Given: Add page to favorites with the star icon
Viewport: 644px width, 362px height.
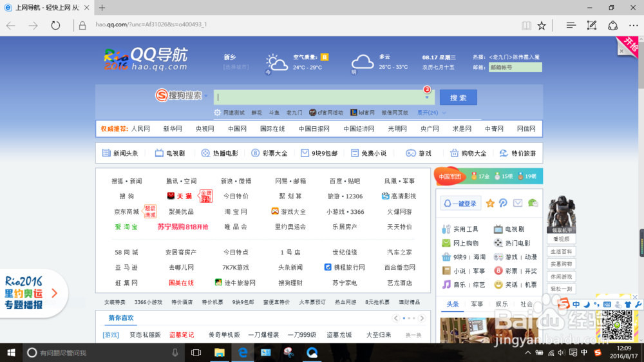Looking at the screenshot, I should click(542, 26).
